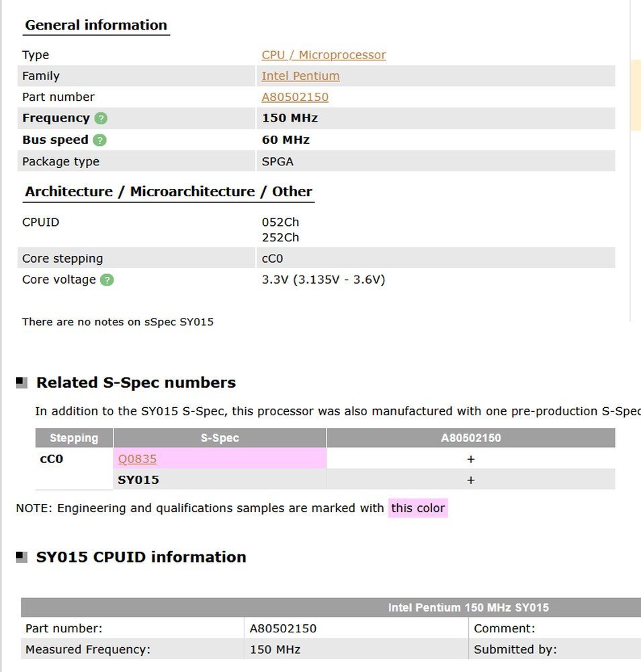
Task: Select the core voltage '3.3V (3.135V - 3.6V)'
Action: coord(323,280)
